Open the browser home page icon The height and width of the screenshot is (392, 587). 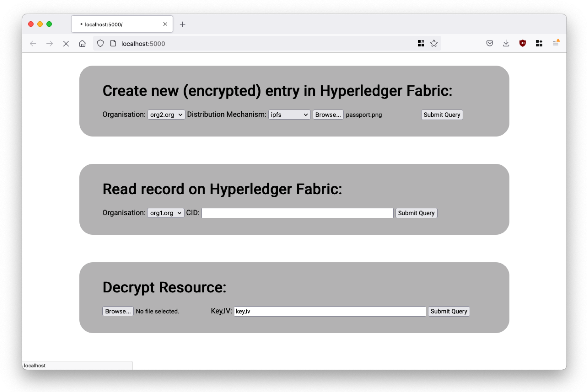pyautogui.click(x=82, y=43)
